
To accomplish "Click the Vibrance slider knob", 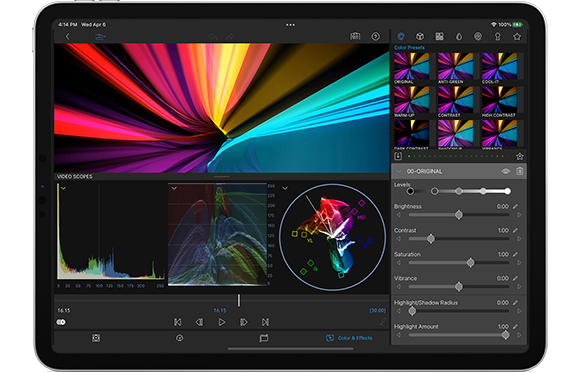I will 459,286.
